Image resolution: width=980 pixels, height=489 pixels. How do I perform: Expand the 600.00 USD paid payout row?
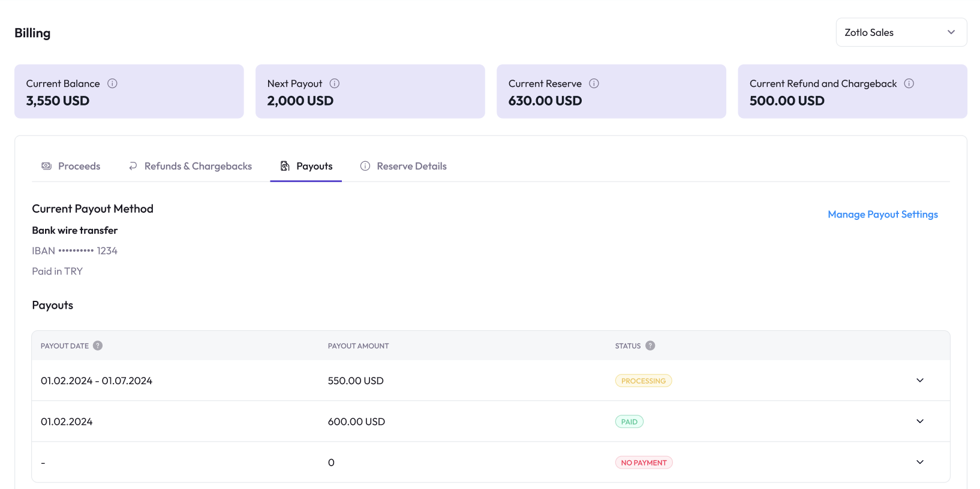click(x=920, y=421)
